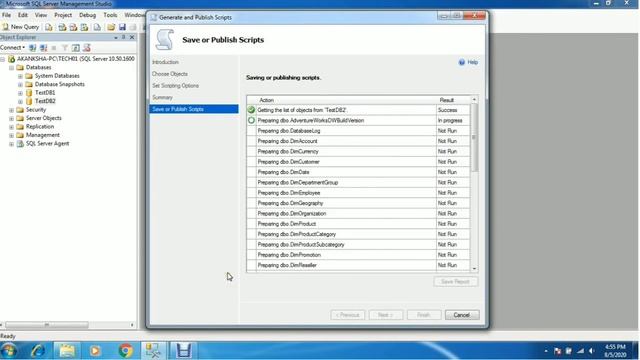Open Windows Media Player taskbar icon

point(96,351)
